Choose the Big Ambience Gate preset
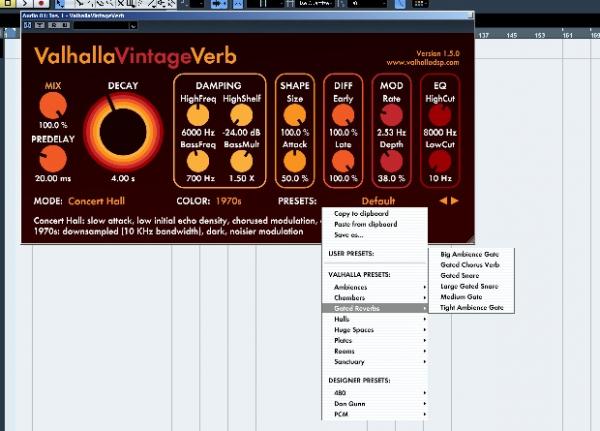This screenshot has width=600, height=431. tap(468, 255)
